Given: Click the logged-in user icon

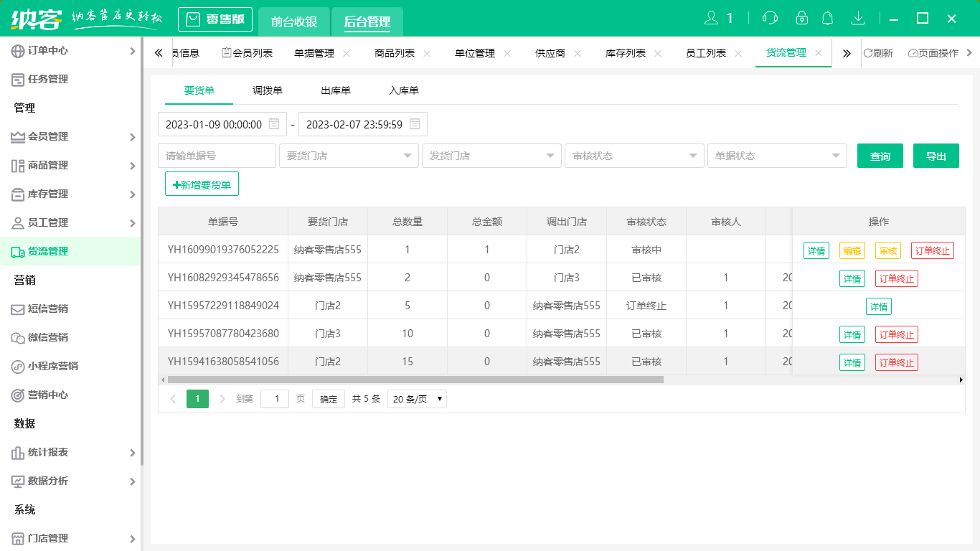Looking at the screenshot, I should (x=712, y=17).
